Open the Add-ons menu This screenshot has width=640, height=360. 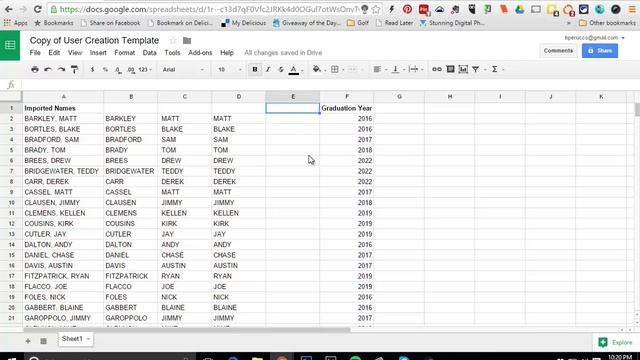(x=200, y=53)
